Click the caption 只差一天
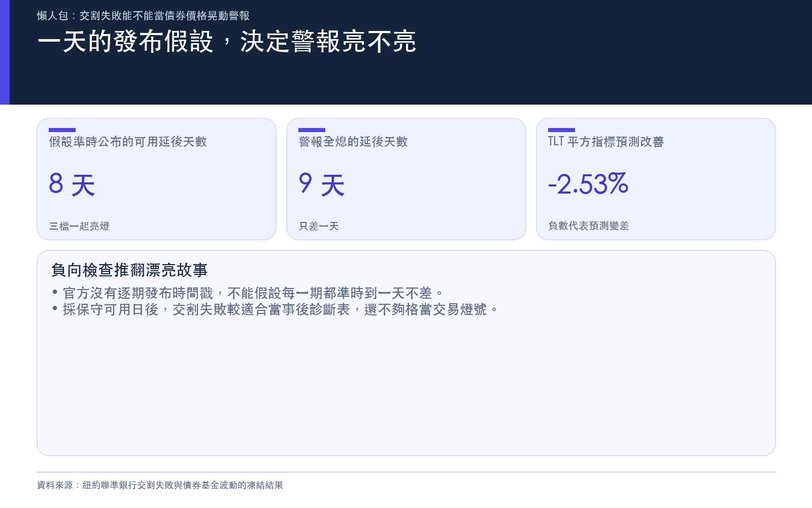The height and width of the screenshot is (508, 812). tap(319, 226)
